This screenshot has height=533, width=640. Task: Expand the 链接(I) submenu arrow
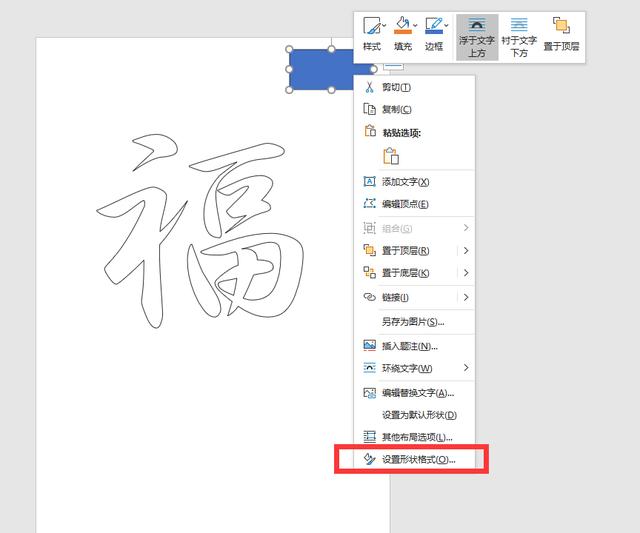coord(466,297)
